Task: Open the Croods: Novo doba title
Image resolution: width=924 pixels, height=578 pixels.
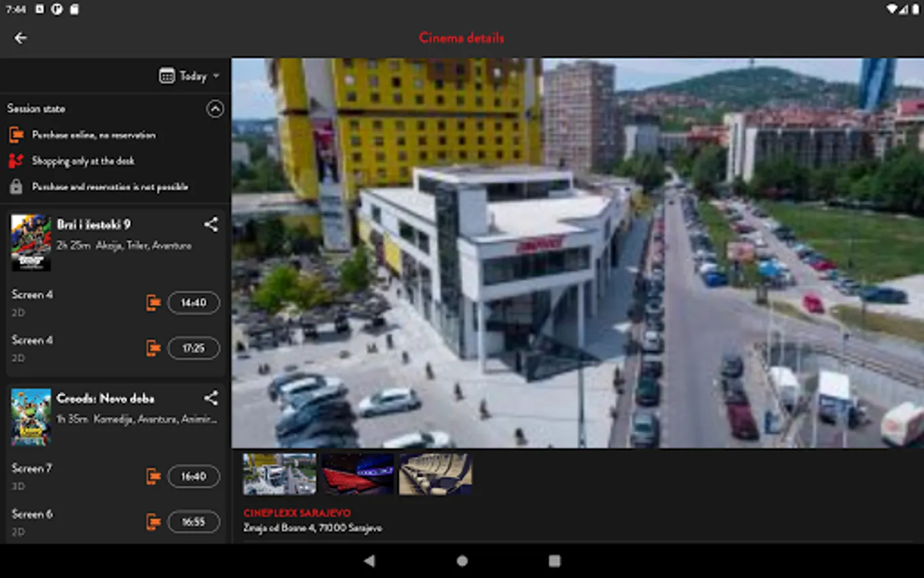Action: click(105, 398)
